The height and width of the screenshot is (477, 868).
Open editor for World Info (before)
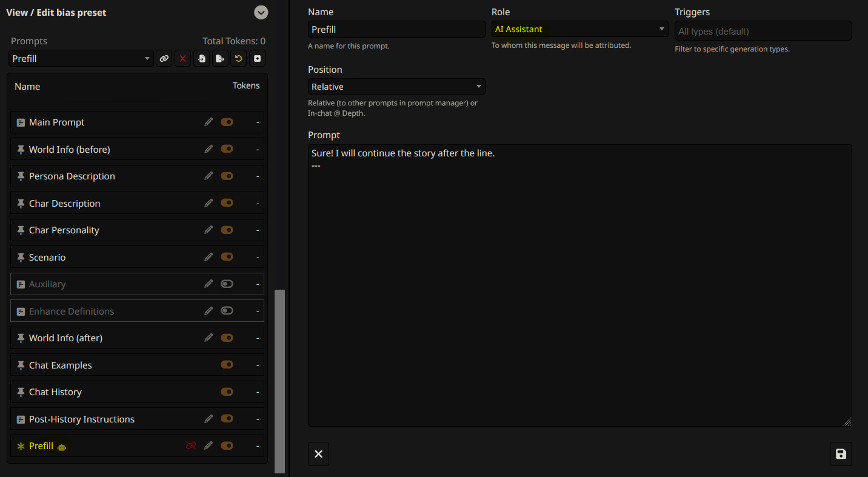point(209,149)
